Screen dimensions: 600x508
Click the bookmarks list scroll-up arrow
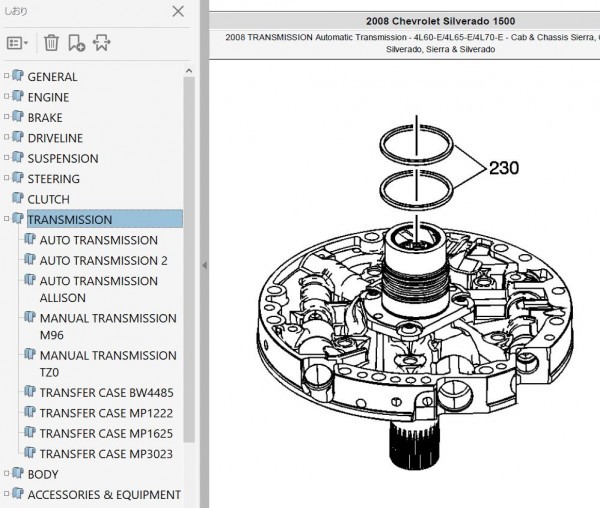click(189, 71)
